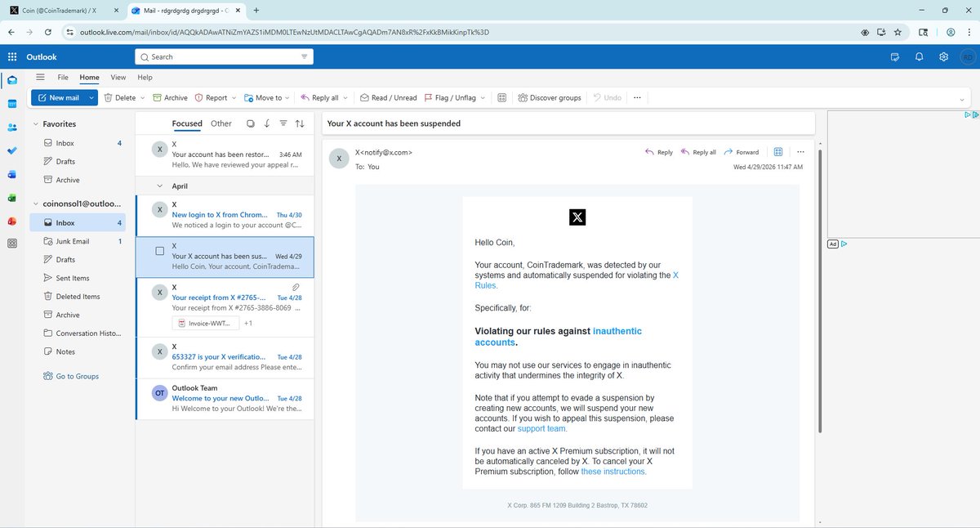
Task: Open the More apps grid icon in sidebar
Action: [12, 244]
